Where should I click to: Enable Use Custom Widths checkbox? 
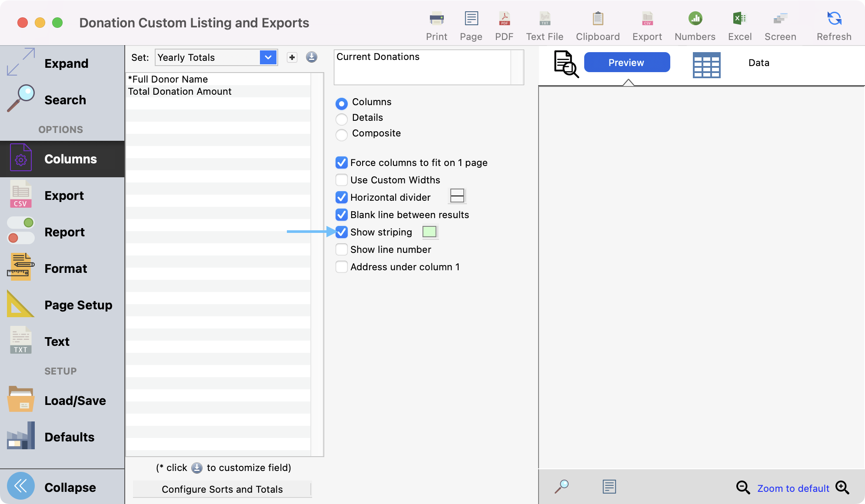click(342, 180)
